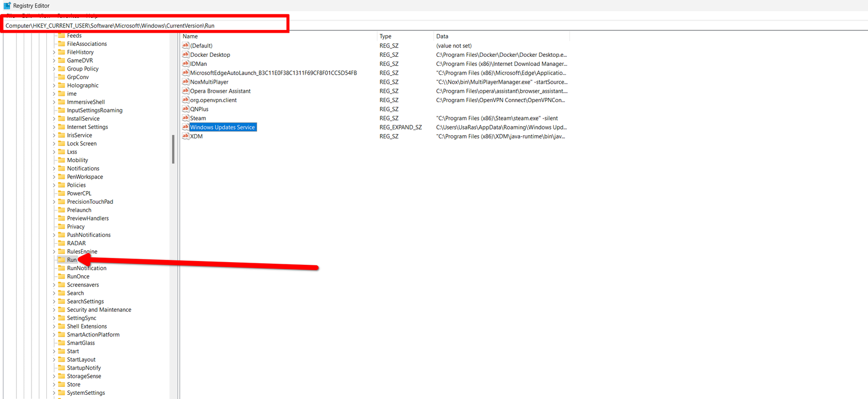Screen dimensions: 868x399
Task: Select the StartLayout key
Action: point(81,360)
